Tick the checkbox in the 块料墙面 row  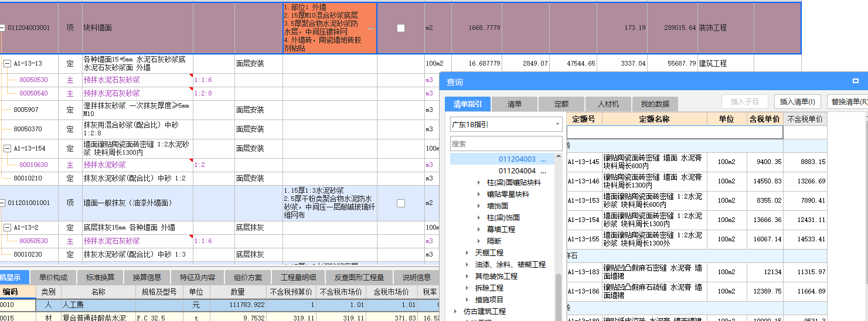pos(401,28)
